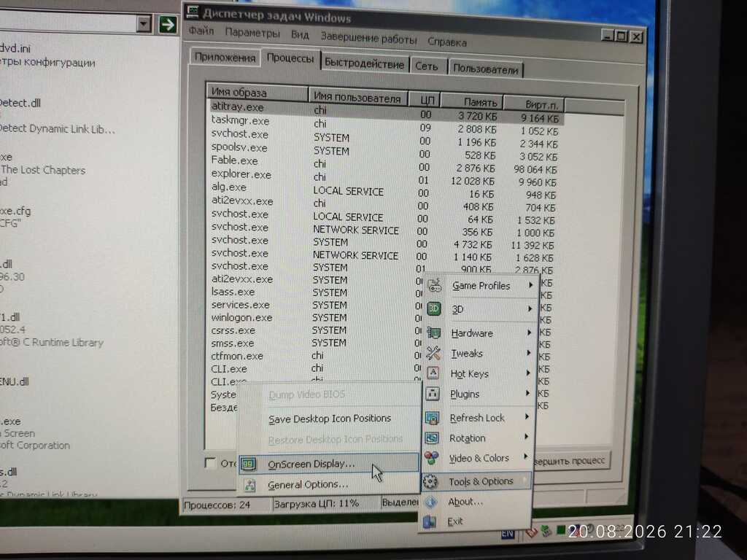Choose Exit in the tray menu

pyautogui.click(x=455, y=521)
